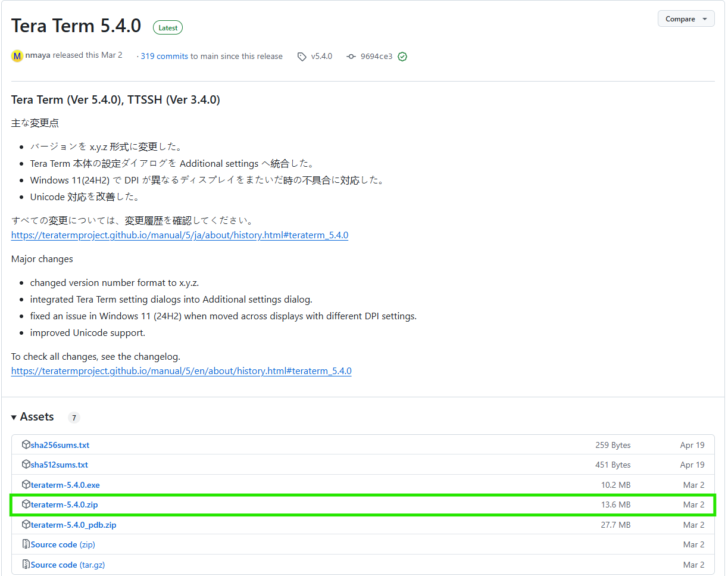728x576 pixels.
Task: Click the 'improved Unicode support.' bullet
Action: (88, 333)
